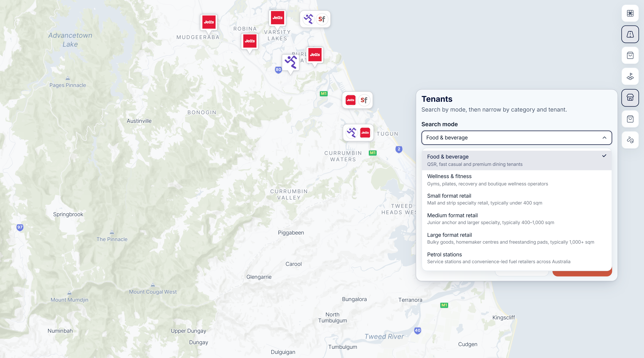Click the route 80 highway shield
Viewport: 644px width, 358px height.
278,70
